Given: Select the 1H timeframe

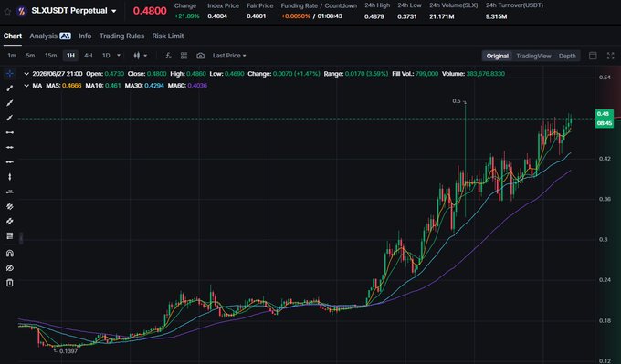Looking at the screenshot, I should tap(70, 56).
